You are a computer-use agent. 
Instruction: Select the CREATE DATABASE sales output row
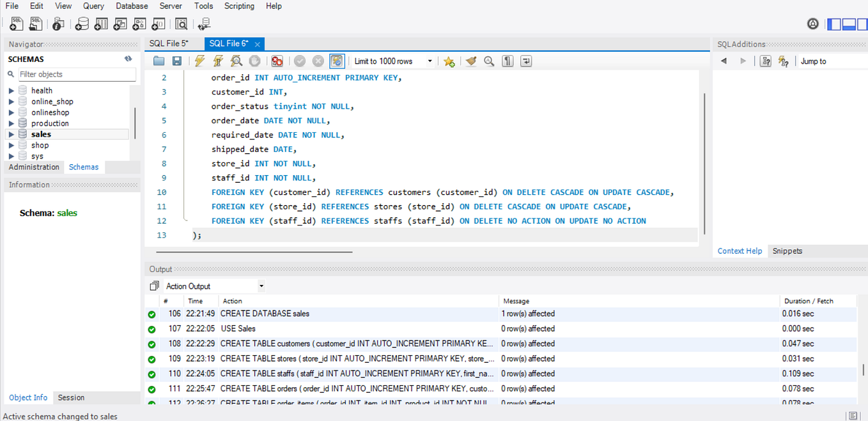pyautogui.click(x=501, y=314)
